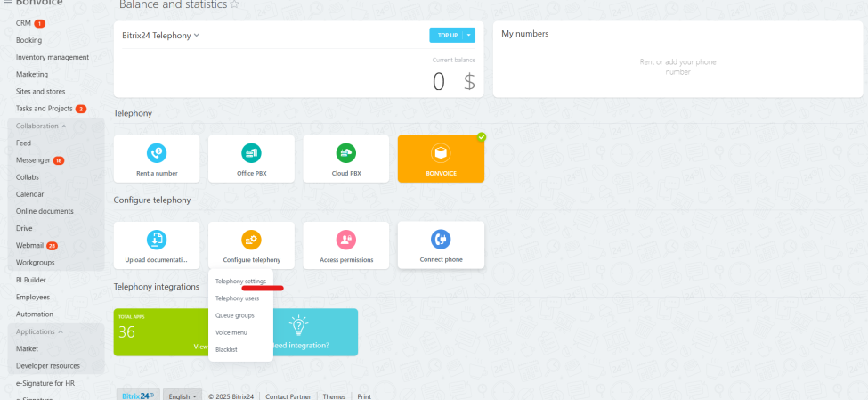Open the English language selector
Screen dimensions: 868x400
pos(183,396)
